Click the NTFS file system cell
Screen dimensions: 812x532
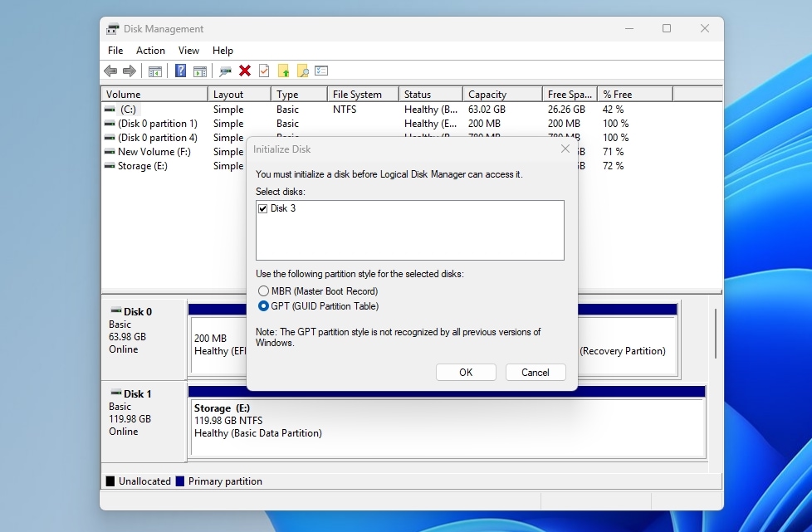pos(345,110)
